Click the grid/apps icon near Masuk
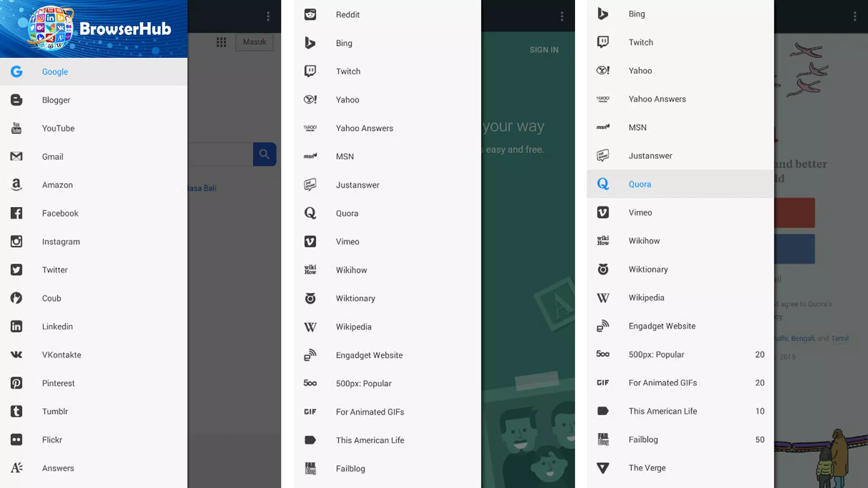 tap(221, 42)
